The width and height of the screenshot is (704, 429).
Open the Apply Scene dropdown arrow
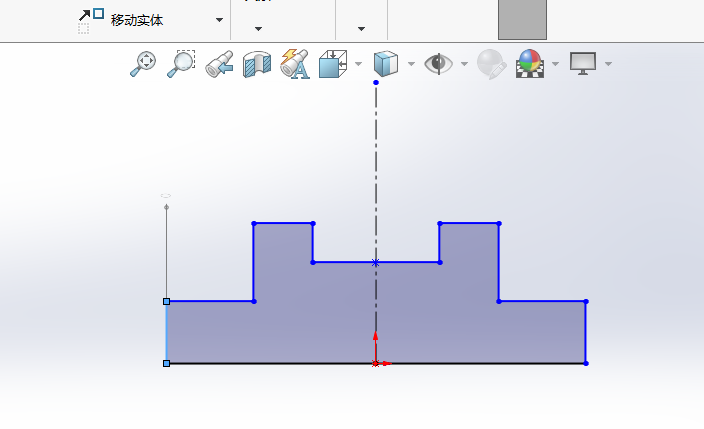(555, 64)
